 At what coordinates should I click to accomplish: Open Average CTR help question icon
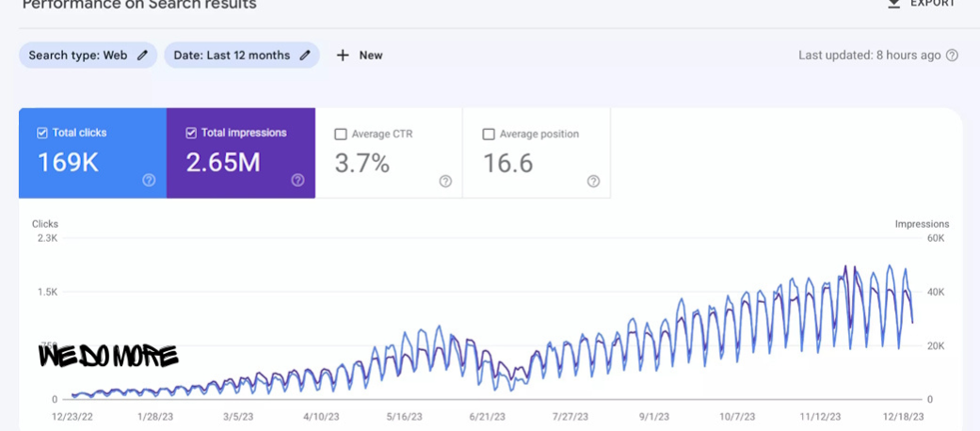[x=445, y=181]
